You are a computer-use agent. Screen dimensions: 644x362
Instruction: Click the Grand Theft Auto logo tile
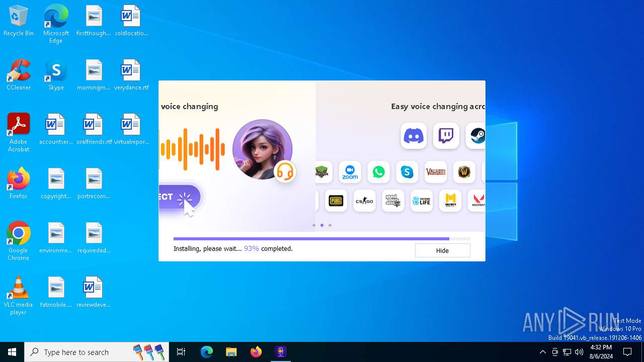click(393, 201)
